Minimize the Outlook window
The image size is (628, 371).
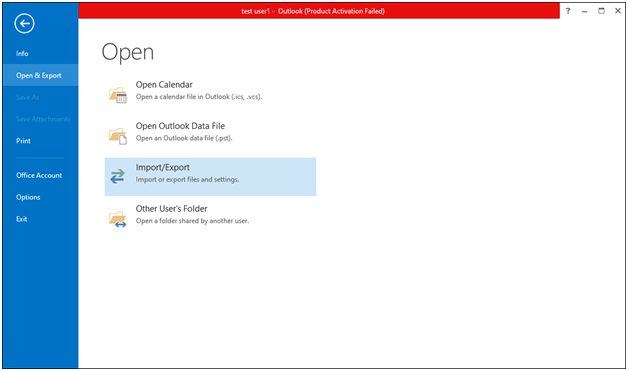585,11
